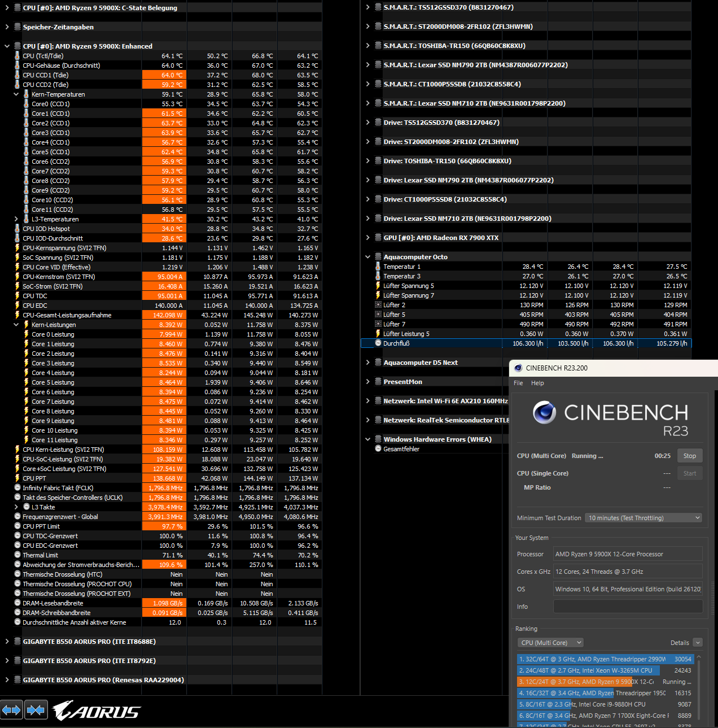Open the CPU (Multi Core) ranking dropdown
Screen dimensions: 718x728
coord(550,642)
